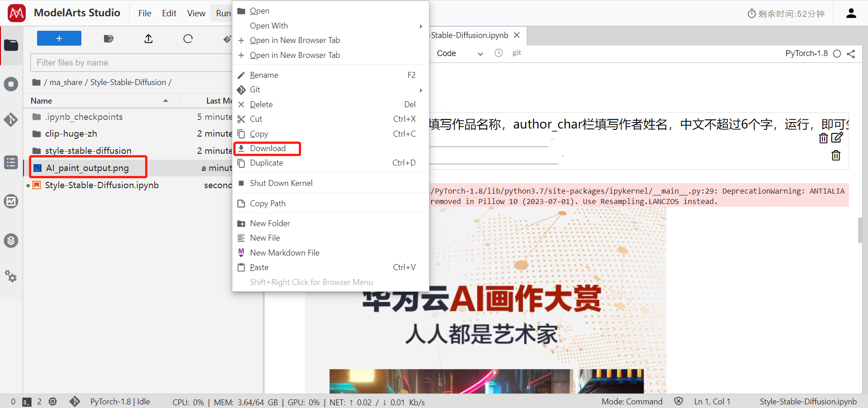The width and height of the screenshot is (868, 408).
Task: Click the share notebook icon
Action: click(x=851, y=54)
